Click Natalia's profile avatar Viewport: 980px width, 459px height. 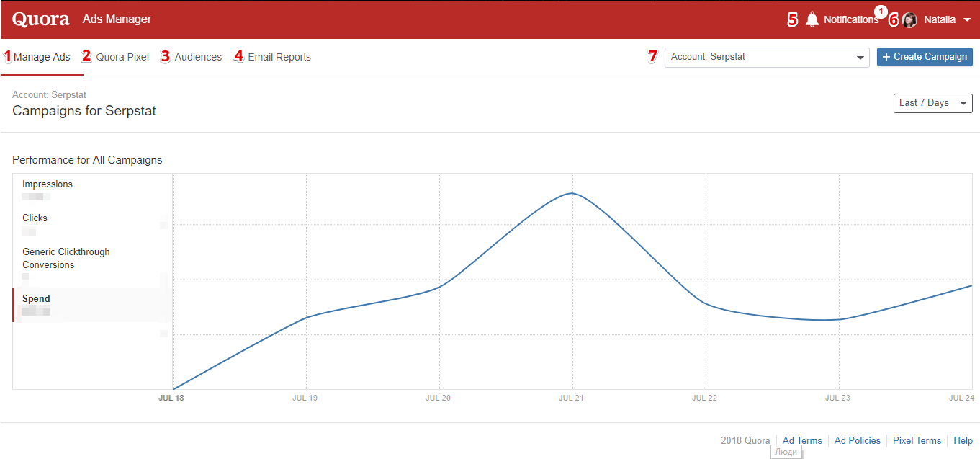pos(909,20)
